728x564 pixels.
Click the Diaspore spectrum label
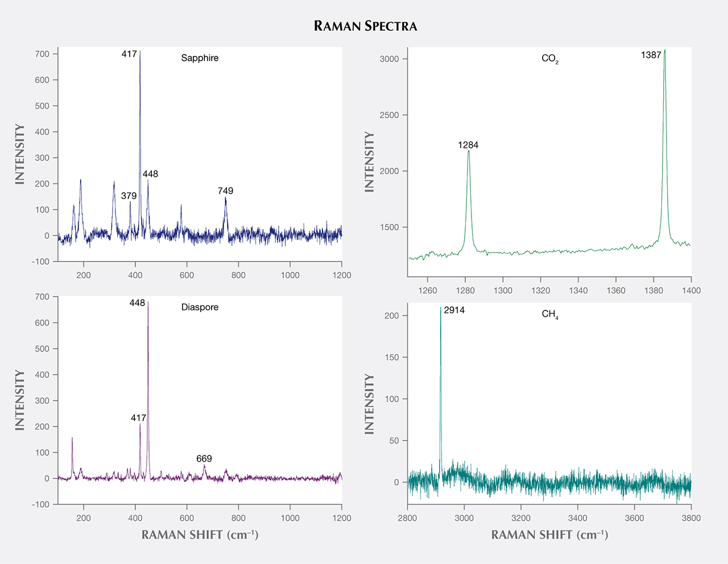tap(200, 307)
